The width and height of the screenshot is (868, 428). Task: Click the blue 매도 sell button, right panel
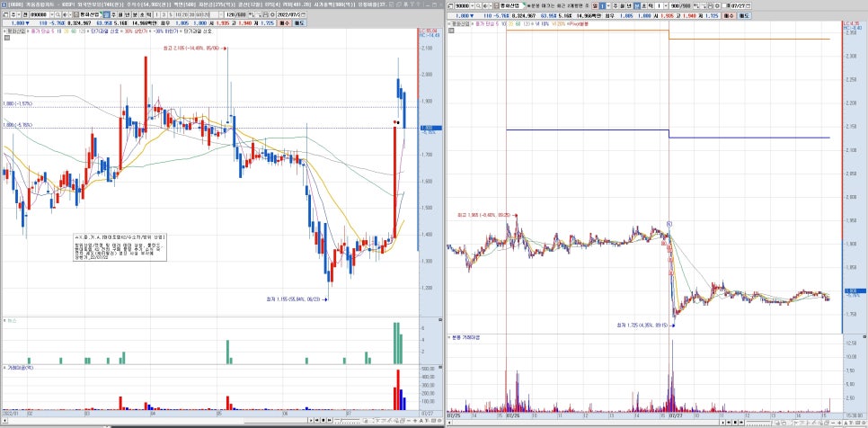tap(744, 15)
